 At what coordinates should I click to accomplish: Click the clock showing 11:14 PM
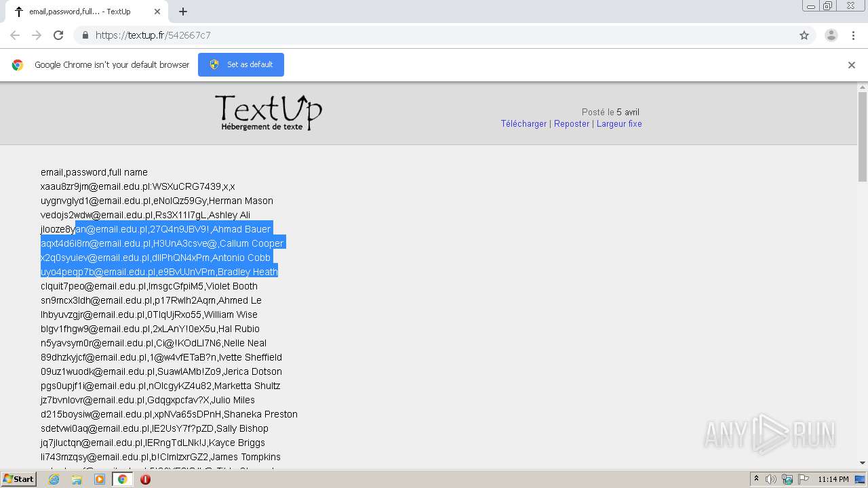click(833, 479)
